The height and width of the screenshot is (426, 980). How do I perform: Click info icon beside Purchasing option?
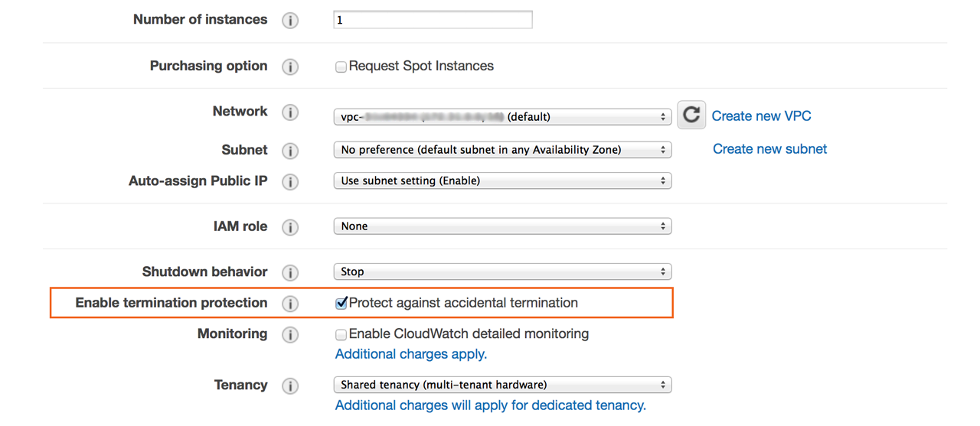coord(290,67)
